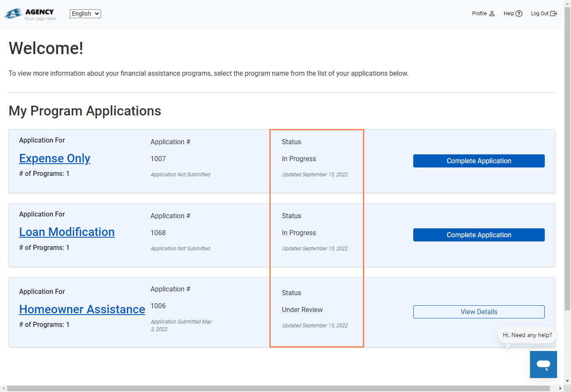
Task: Click the Log Out exit icon
Action: (553, 14)
